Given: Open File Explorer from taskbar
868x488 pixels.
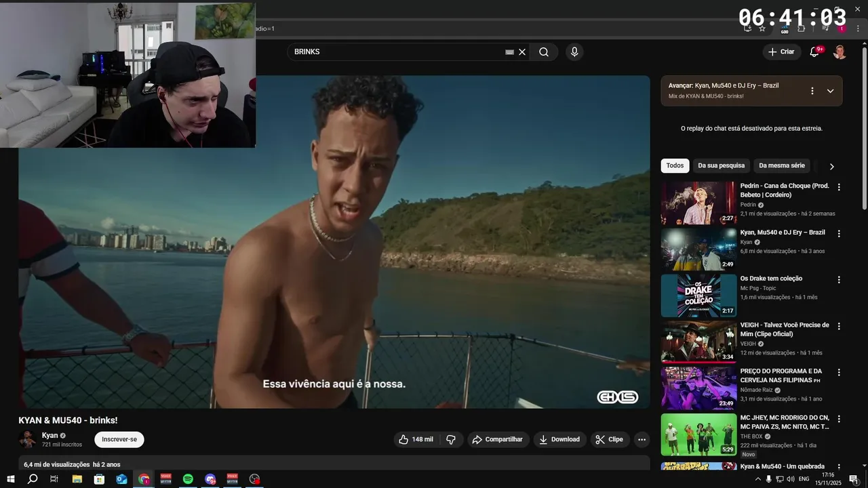Looking at the screenshot, I should point(77,479).
